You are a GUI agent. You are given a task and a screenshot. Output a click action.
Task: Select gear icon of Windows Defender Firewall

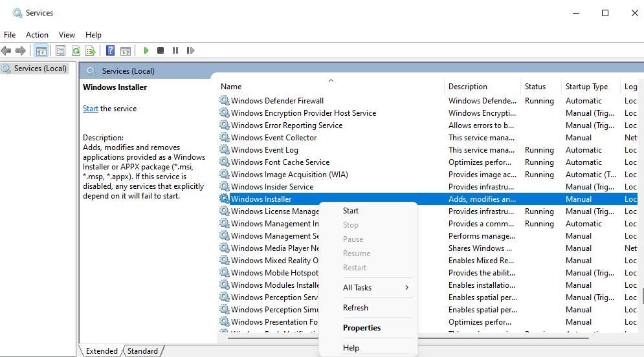[224, 100]
